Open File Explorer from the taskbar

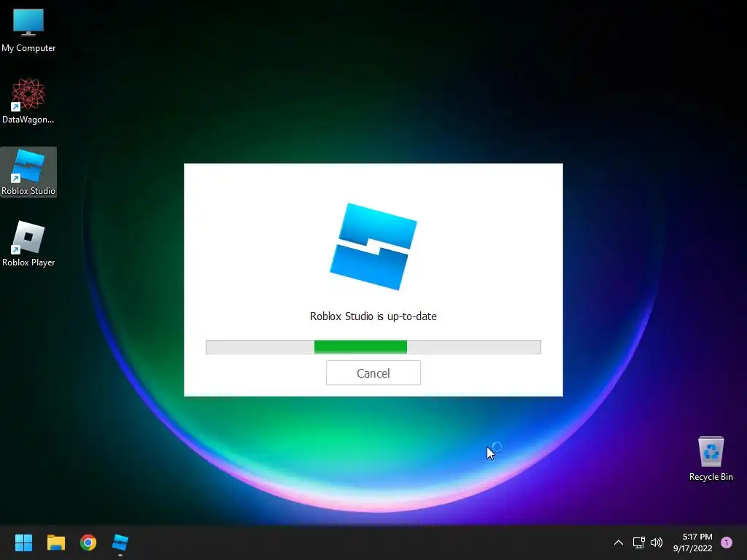coord(55,542)
